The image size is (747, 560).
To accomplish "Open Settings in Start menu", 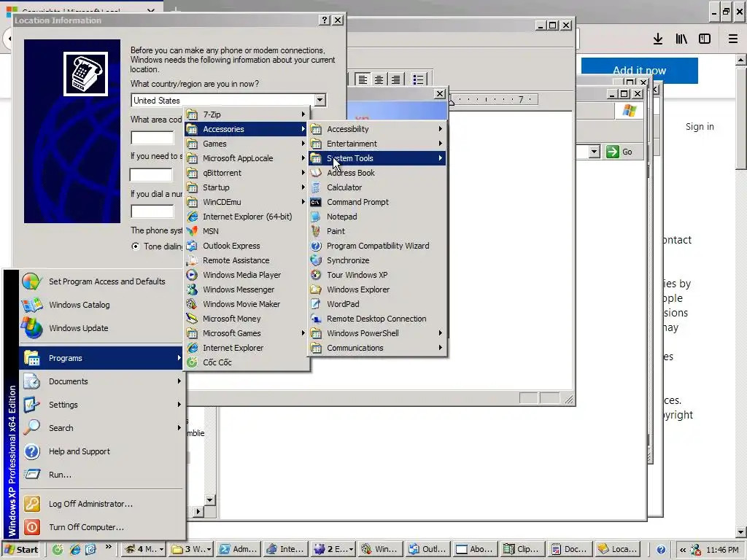I will pyautogui.click(x=101, y=405).
